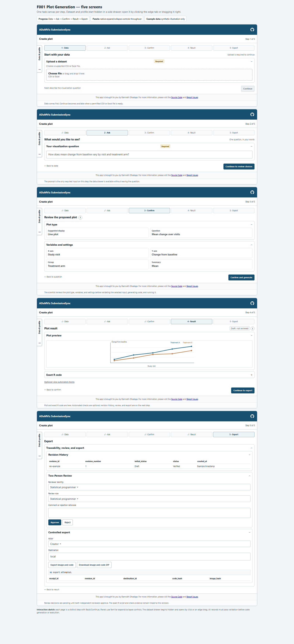Expand the Exact R code panel

251,375
